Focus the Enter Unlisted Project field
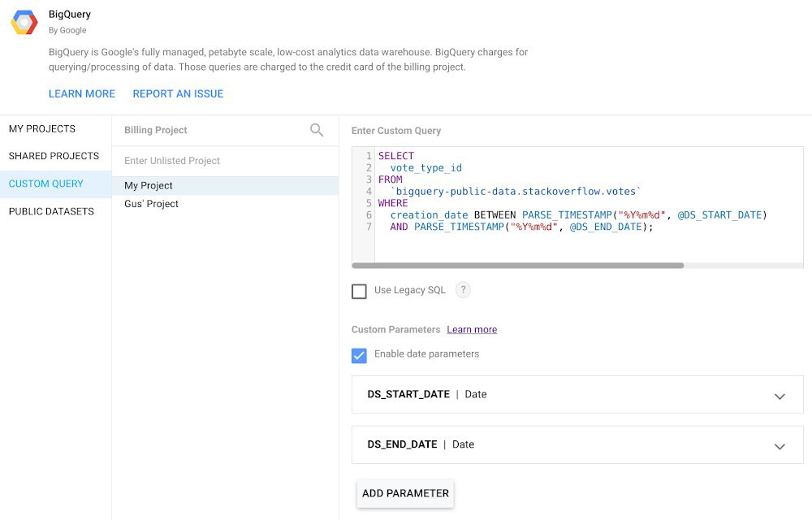 (225, 161)
